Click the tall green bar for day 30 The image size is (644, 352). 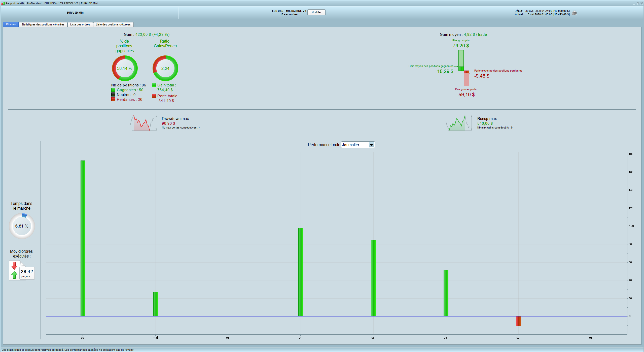(x=83, y=238)
